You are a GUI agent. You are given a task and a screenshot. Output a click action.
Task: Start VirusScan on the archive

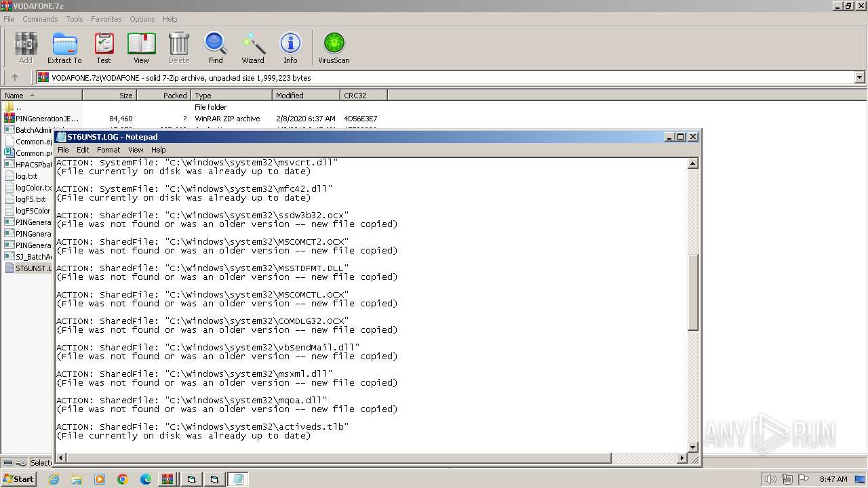click(x=334, y=48)
